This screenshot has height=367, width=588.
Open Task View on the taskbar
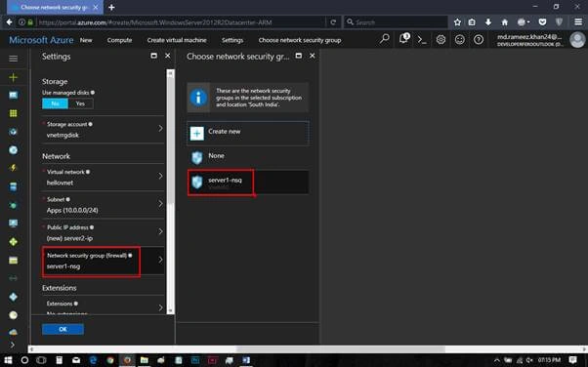coord(41,360)
